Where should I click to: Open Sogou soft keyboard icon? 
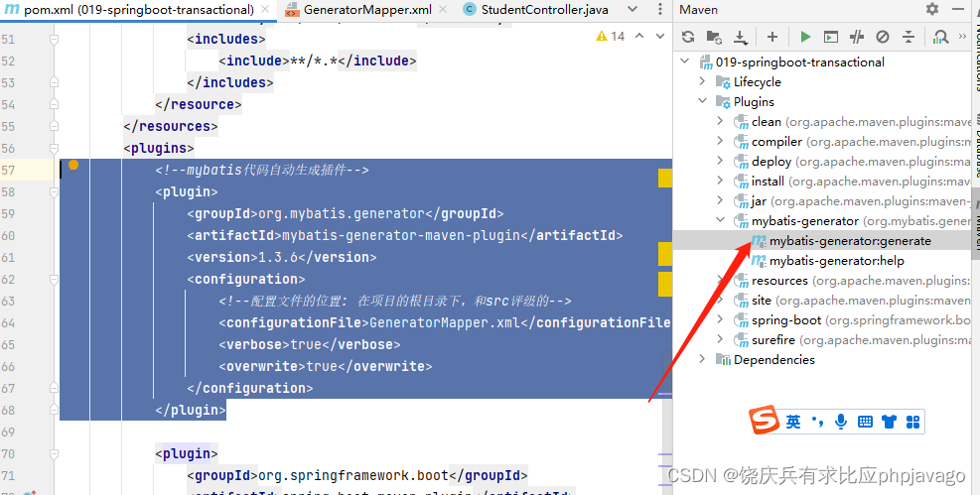coord(865,422)
